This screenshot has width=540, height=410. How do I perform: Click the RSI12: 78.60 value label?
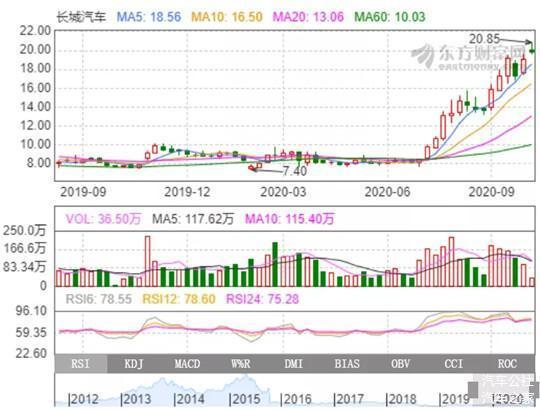pos(179,299)
